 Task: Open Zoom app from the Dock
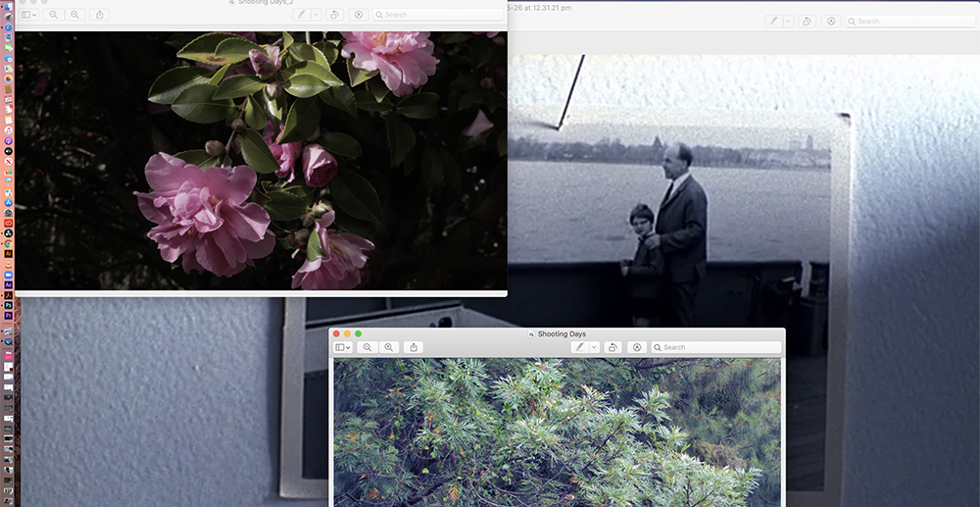point(8,275)
